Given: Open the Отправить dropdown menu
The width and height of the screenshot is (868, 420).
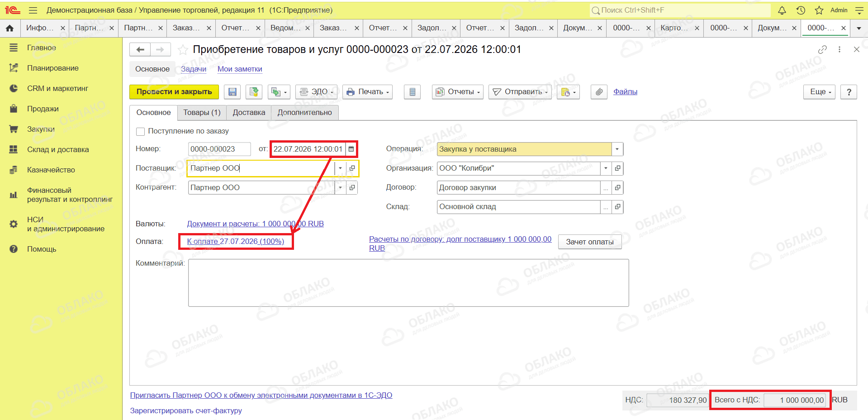Looking at the screenshot, I should click(520, 92).
